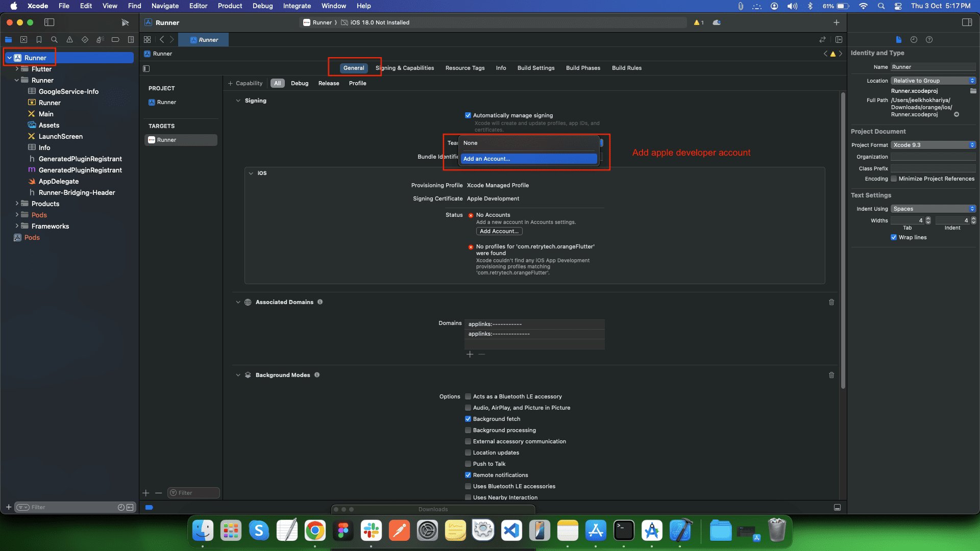The width and height of the screenshot is (980, 551).
Task: Open the Quick Help inspector icon
Action: click(929, 40)
